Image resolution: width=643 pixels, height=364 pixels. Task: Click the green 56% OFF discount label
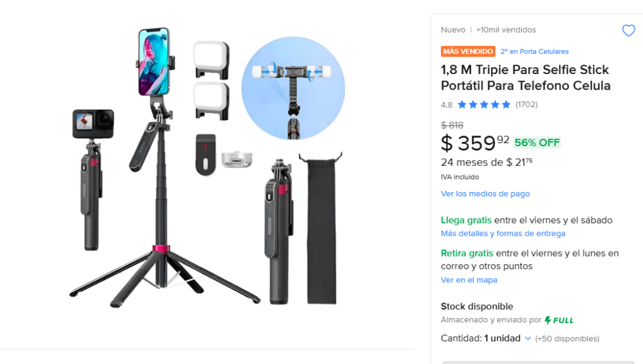(x=537, y=142)
